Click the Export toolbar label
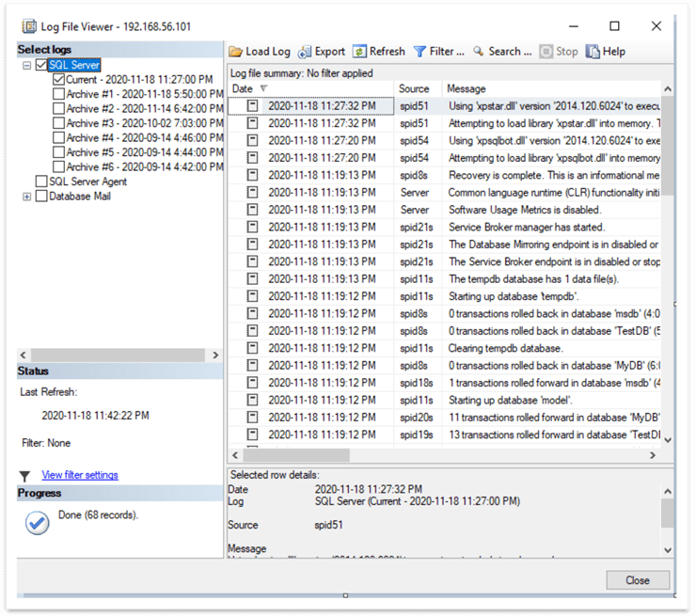 coord(330,52)
